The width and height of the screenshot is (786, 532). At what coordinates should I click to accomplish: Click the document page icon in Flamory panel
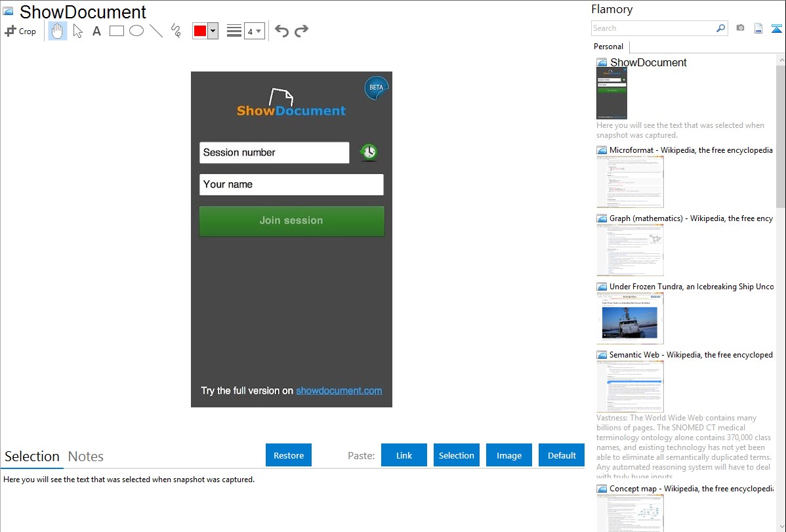(758, 28)
